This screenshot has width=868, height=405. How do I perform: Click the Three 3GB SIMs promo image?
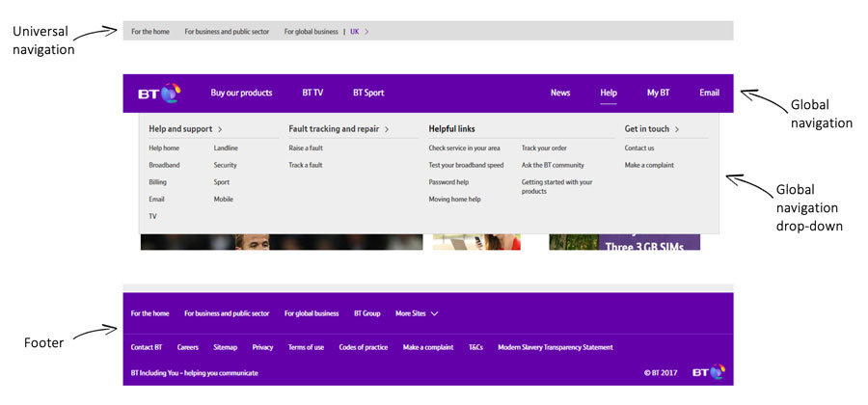click(x=624, y=243)
